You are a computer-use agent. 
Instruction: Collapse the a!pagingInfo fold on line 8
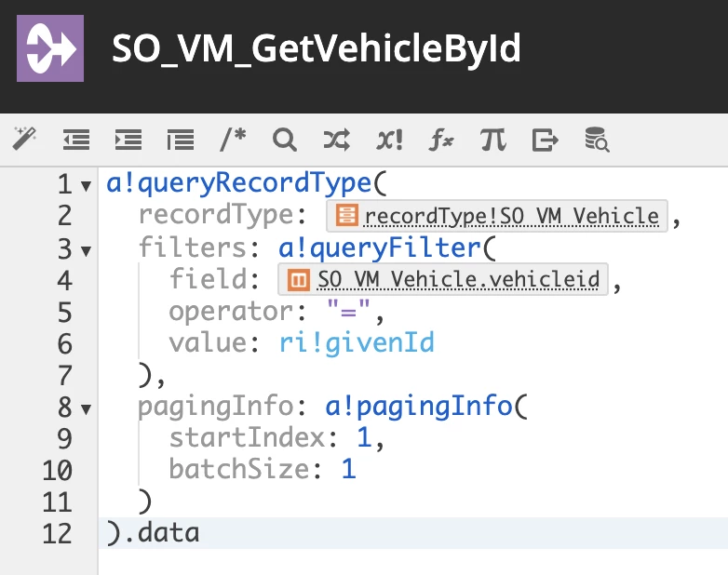(x=86, y=408)
